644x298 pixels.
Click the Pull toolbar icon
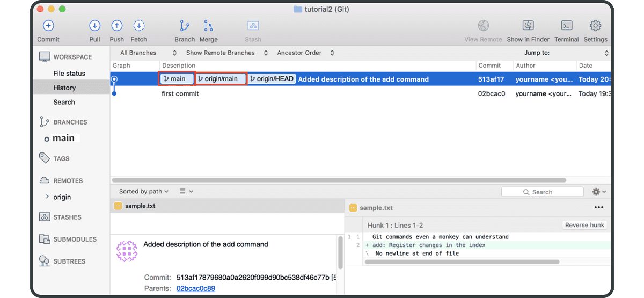tap(95, 26)
